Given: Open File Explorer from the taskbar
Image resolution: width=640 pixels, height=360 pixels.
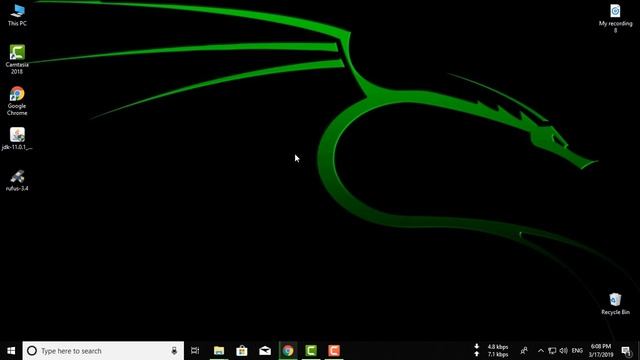Looking at the screenshot, I should (219, 351).
